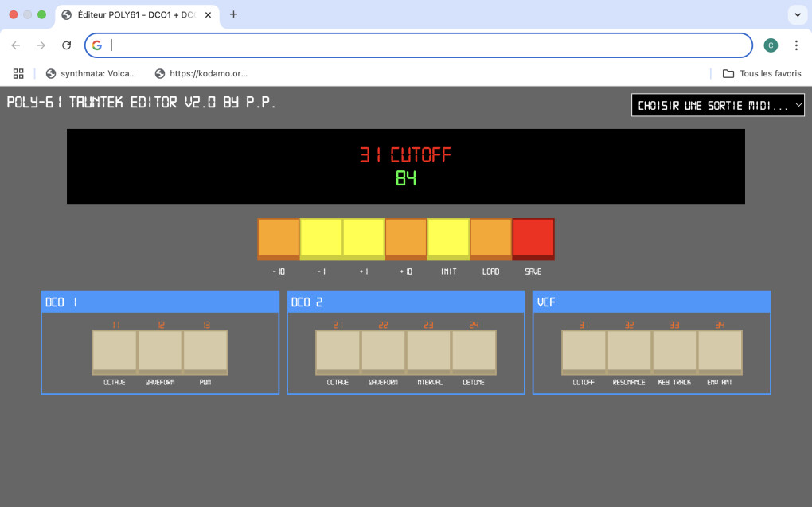The image size is (812, 507).
Task: Click the macOS red close window button
Action: (14, 14)
